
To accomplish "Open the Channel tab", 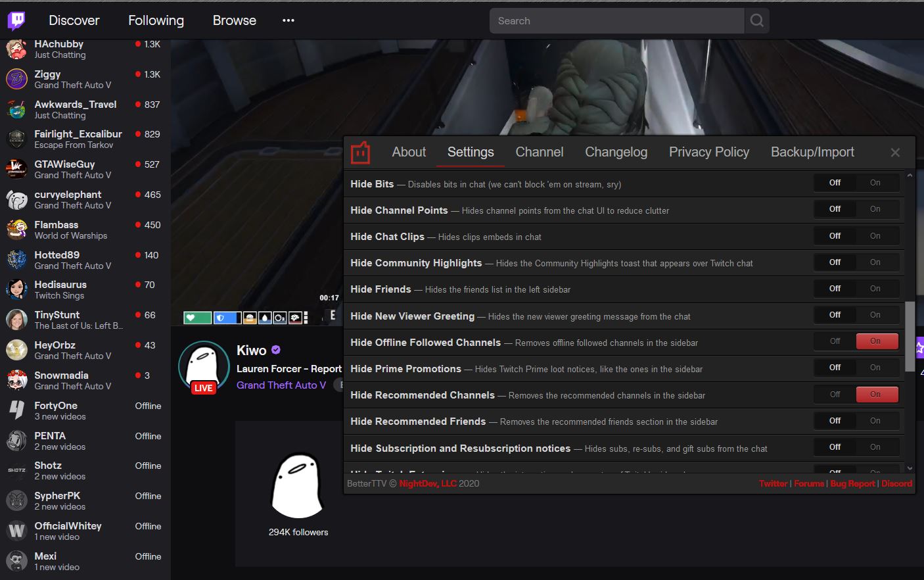I will (x=540, y=152).
